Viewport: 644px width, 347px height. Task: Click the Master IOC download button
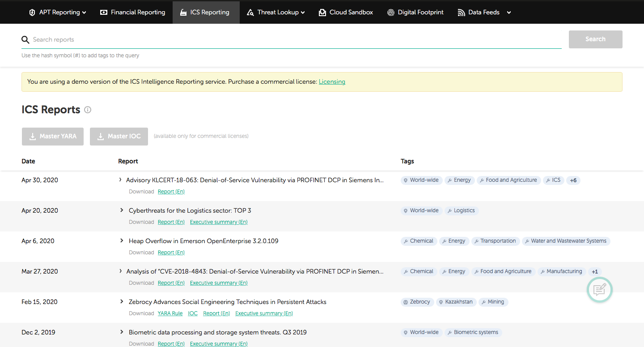point(119,137)
